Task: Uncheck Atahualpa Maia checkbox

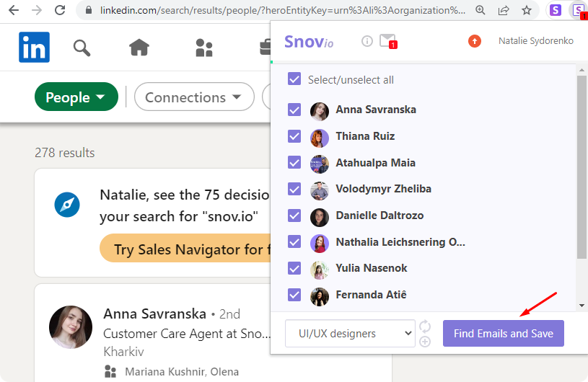Action: point(294,163)
